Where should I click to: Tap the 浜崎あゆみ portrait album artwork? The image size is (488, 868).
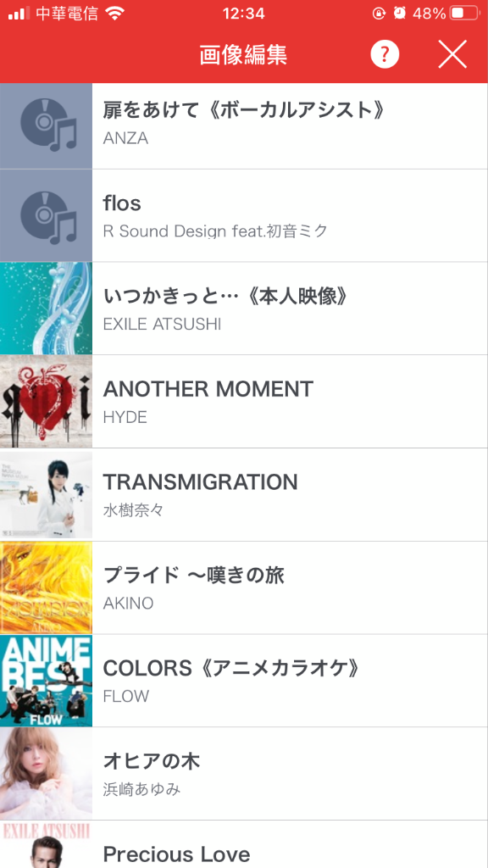tap(46, 773)
